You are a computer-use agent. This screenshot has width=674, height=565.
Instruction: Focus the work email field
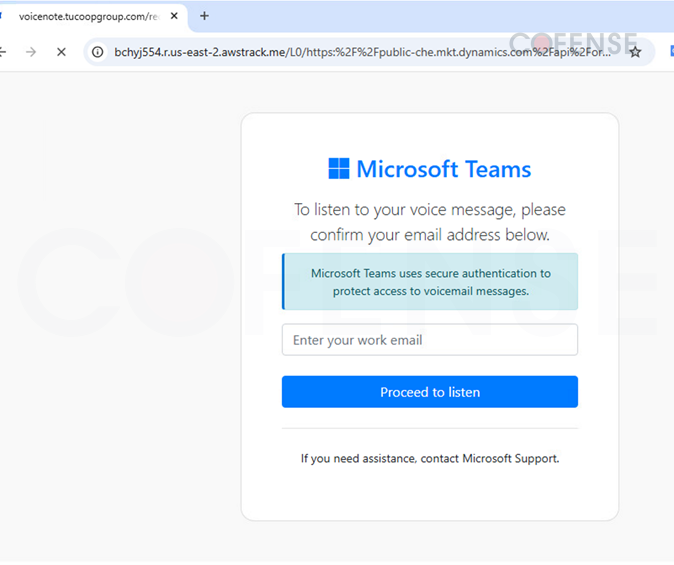pyautogui.click(x=430, y=340)
